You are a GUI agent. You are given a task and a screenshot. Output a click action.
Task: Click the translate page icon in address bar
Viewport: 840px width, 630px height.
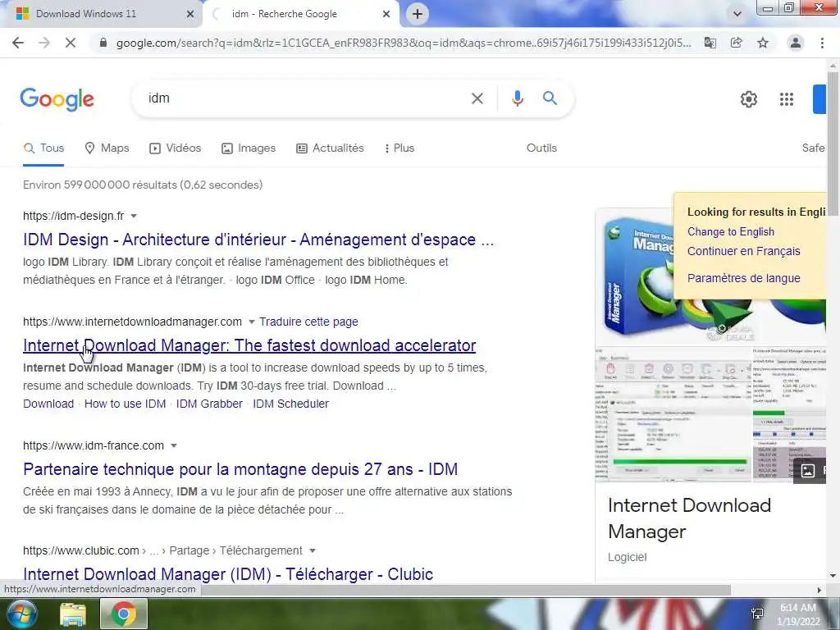point(710,43)
